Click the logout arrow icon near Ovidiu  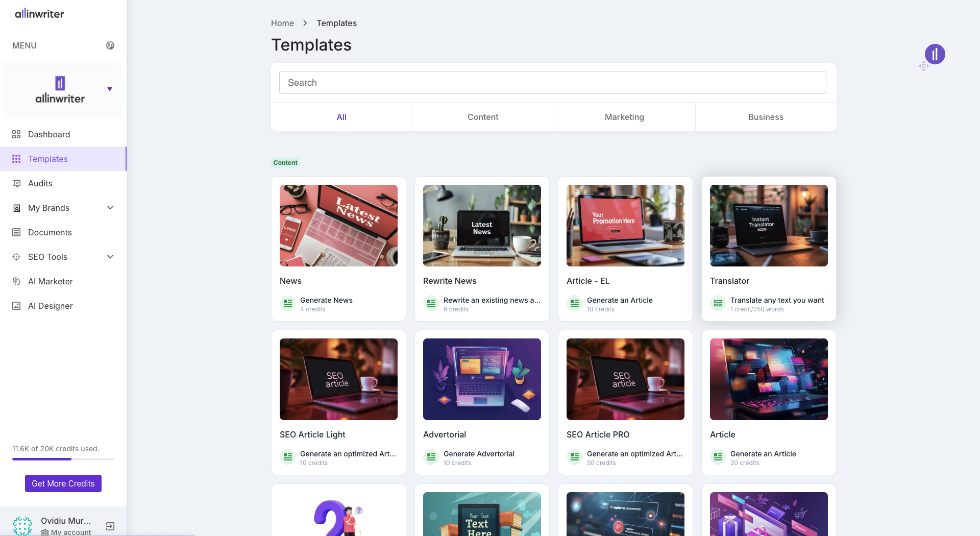click(110, 526)
